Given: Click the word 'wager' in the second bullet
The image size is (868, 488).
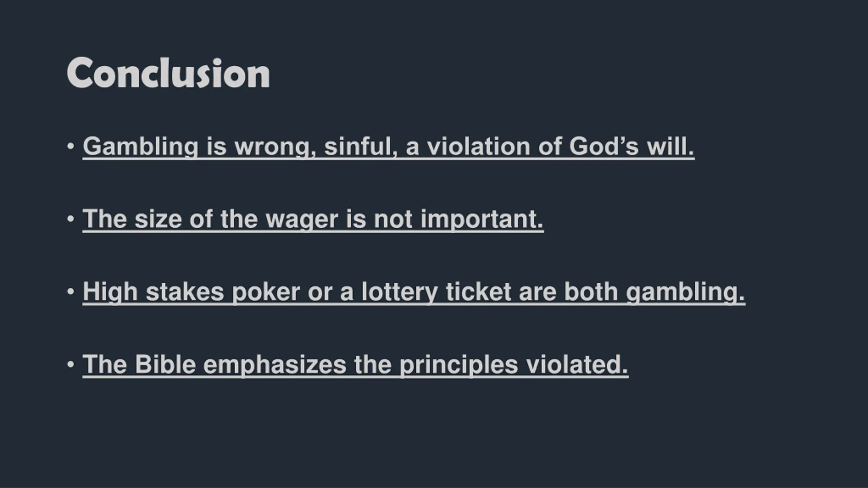Looking at the screenshot, I should coord(302,220).
